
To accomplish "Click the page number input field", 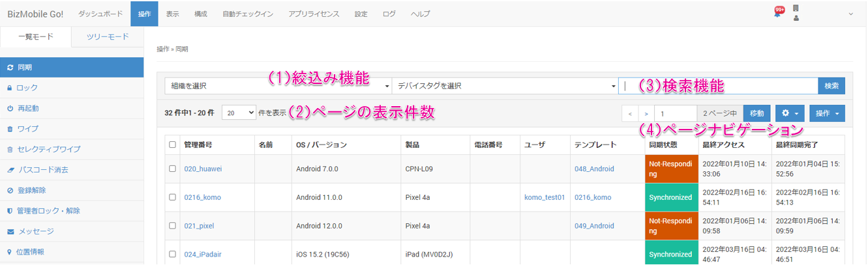I will pos(675,113).
